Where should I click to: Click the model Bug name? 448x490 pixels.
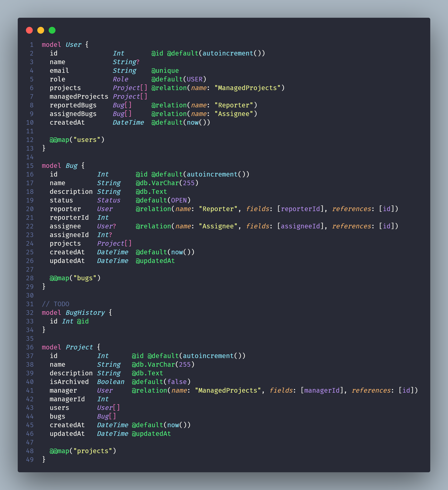(71, 166)
